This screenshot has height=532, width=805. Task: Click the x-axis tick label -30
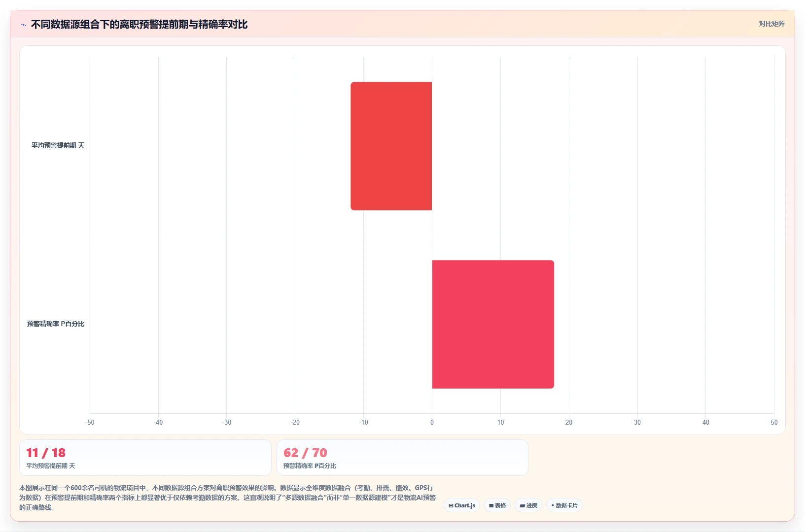(227, 422)
